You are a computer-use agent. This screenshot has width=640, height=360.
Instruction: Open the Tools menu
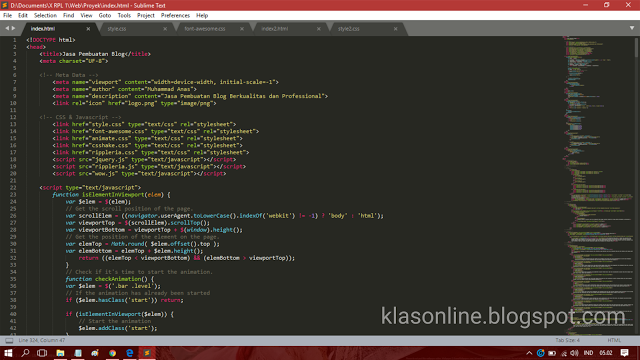click(x=124, y=16)
